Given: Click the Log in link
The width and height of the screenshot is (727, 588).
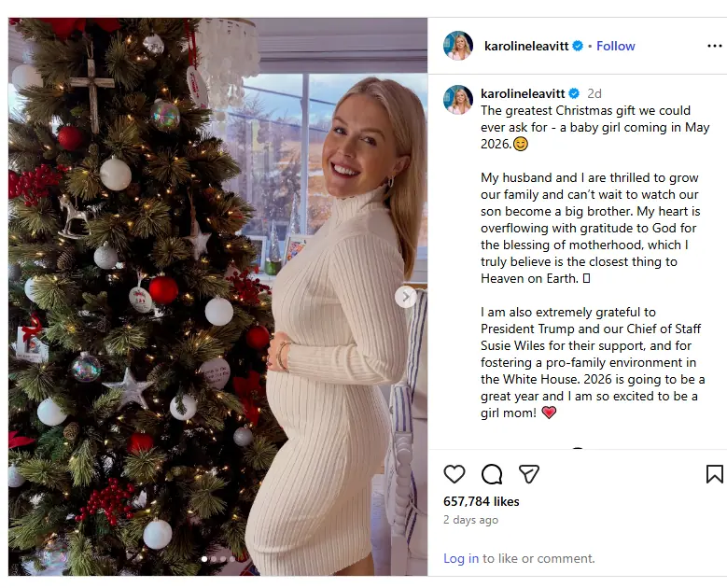Looking at the screenshot, I should coord(461,558).
